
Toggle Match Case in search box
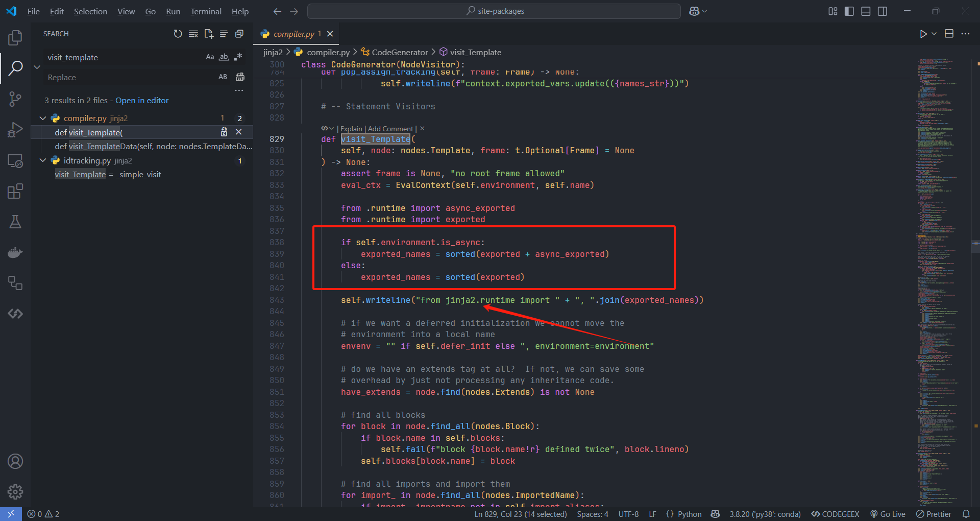[x=210, y=57]
